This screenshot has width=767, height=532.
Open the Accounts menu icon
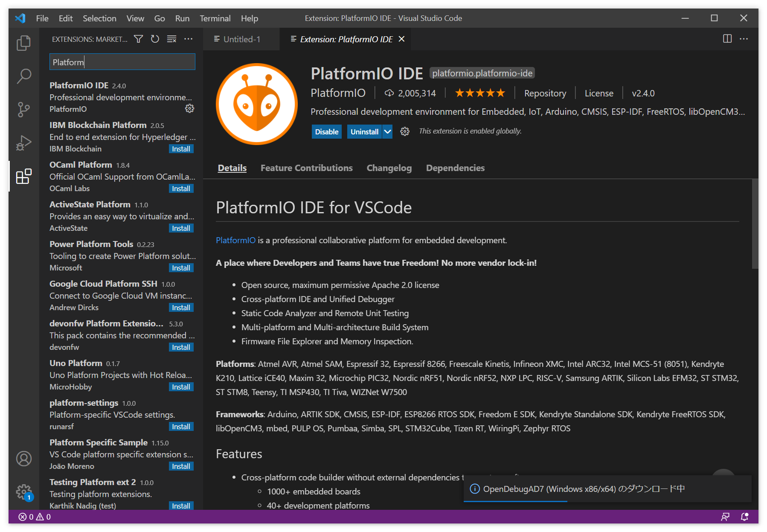click(24, 459)
